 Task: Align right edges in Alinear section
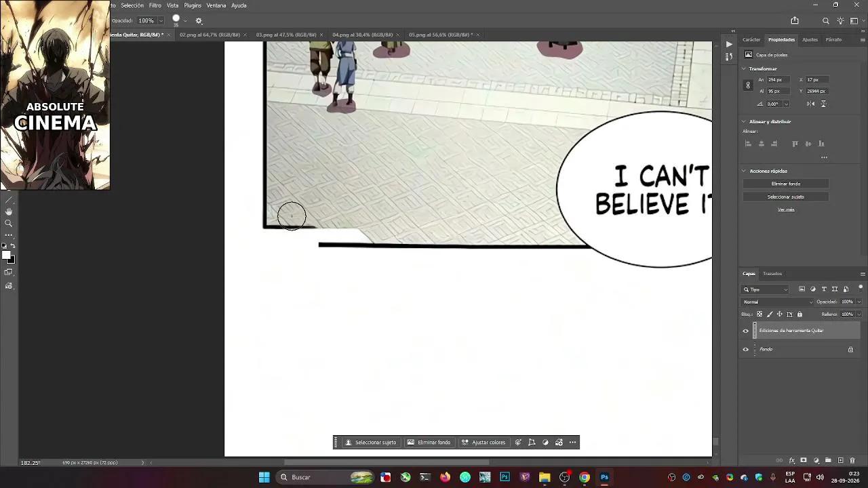[x=774, y=144]
